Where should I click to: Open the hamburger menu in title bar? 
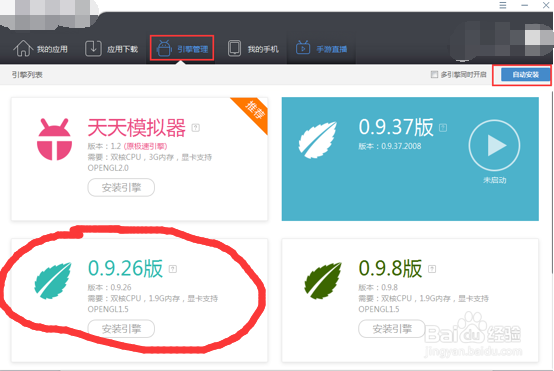coord(503,5)
